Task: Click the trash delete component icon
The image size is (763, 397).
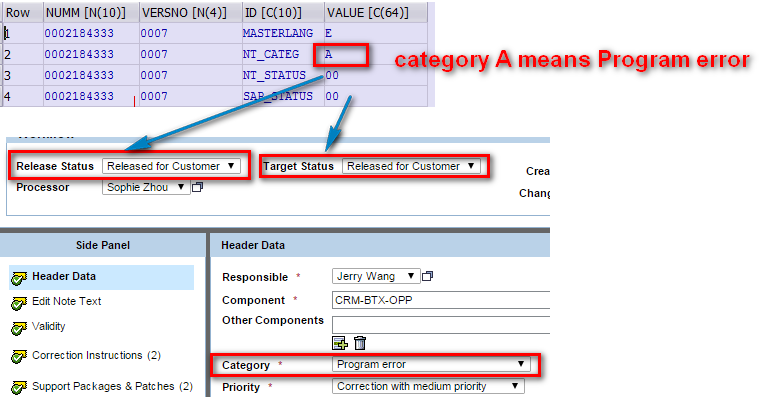Action: (360, 343)
